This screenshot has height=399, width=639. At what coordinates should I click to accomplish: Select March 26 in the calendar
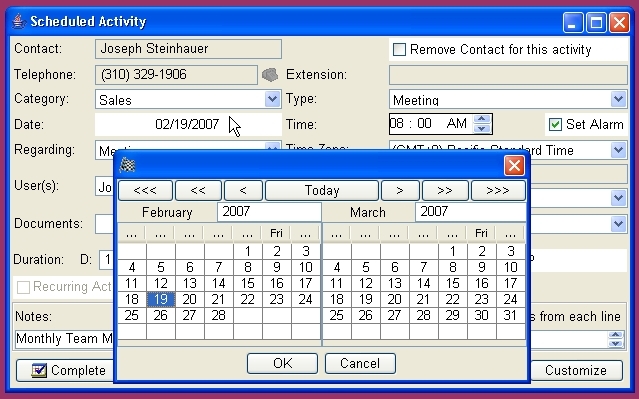[366, 315]
